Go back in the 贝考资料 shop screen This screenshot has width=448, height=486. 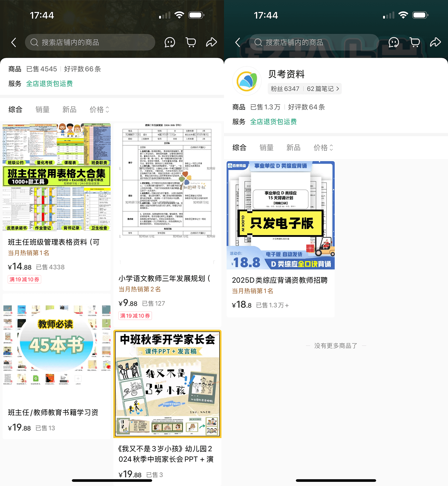(238, 42)
